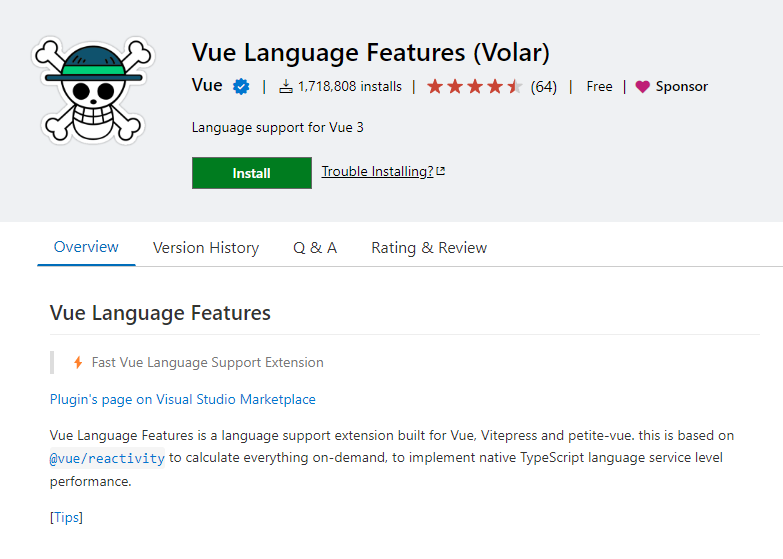
Task: Click the half-filled fifth rating star
Action: (515, 86)
